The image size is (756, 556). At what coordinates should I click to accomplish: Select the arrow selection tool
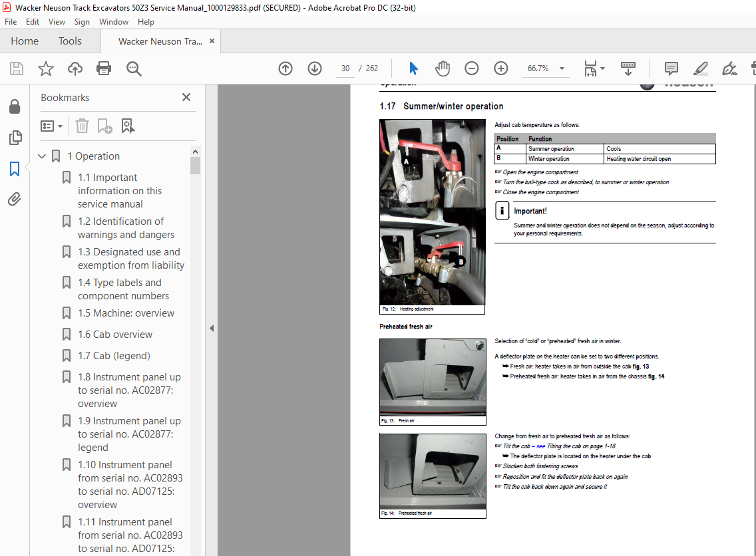coord(413,69)
